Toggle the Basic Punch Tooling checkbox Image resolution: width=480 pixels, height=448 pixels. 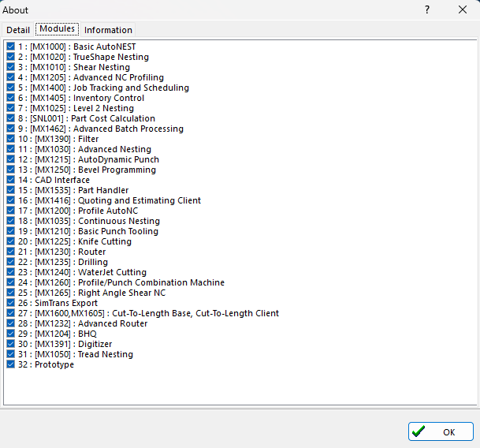[x=10, y=231]
